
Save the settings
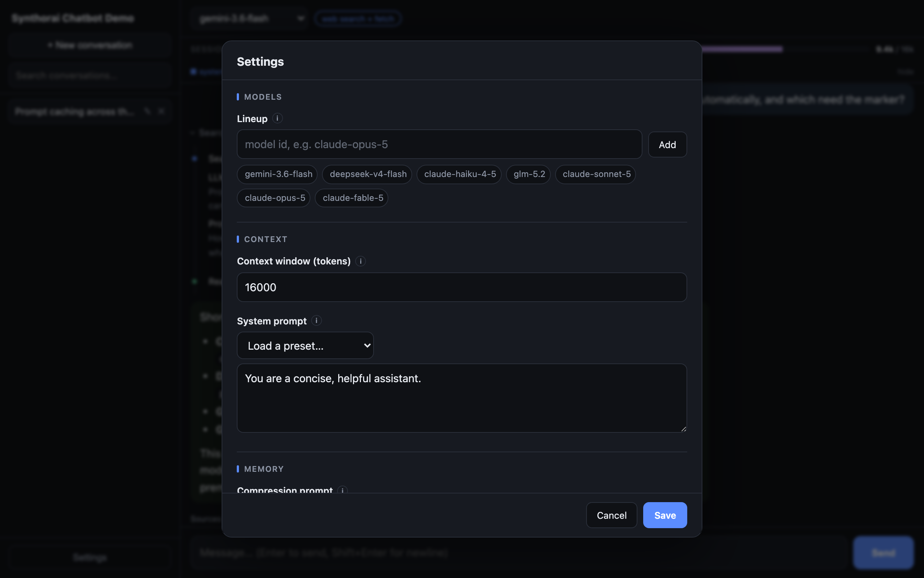point(665,515)
